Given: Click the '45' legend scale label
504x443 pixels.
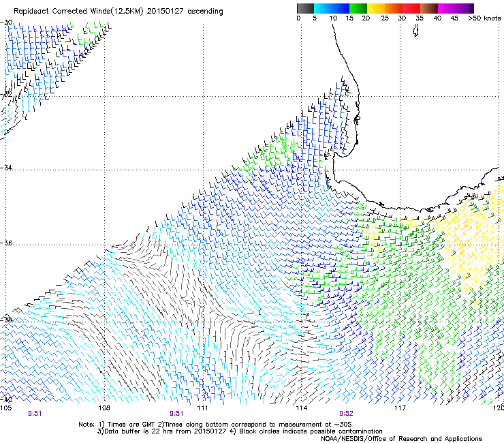Looking at the screenshot, I should (454, 18).
